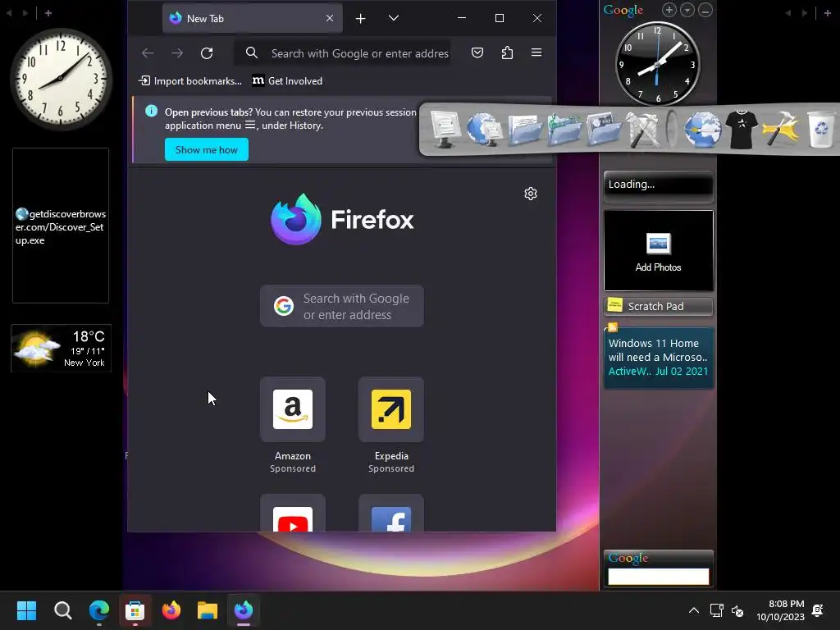Click the top-right plus add widget button
The image size is (840, 630).
point(827,13)
